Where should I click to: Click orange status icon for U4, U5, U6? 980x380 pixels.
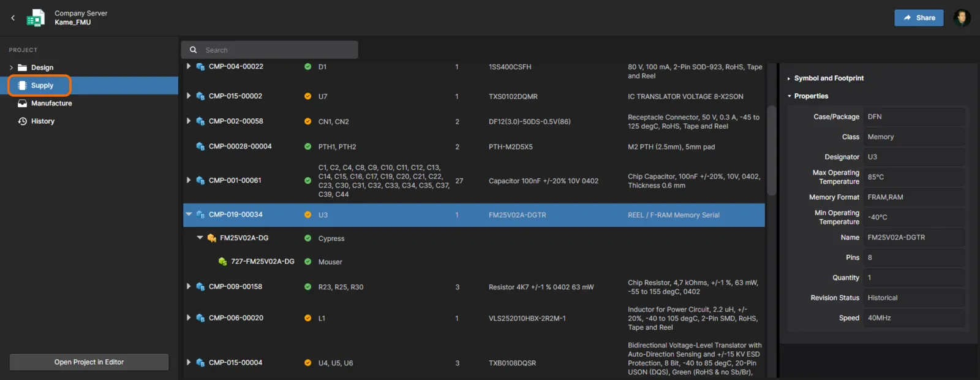coord(307,363)
